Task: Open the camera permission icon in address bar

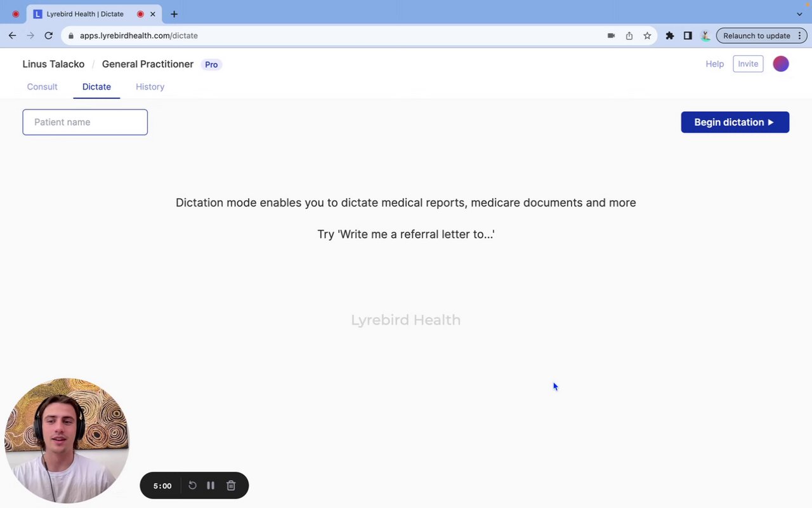Action: point(611,36)
